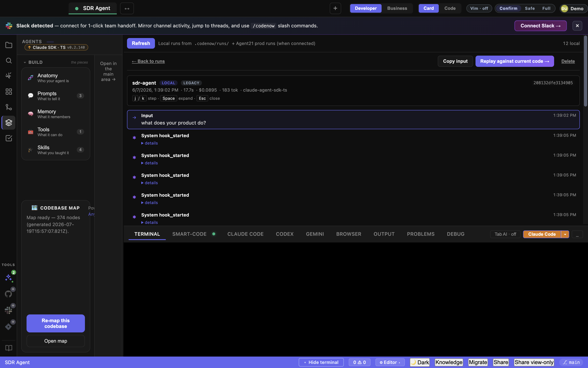
Task: Open the folder explorer sidebar icon
Action: pos(9,45)
